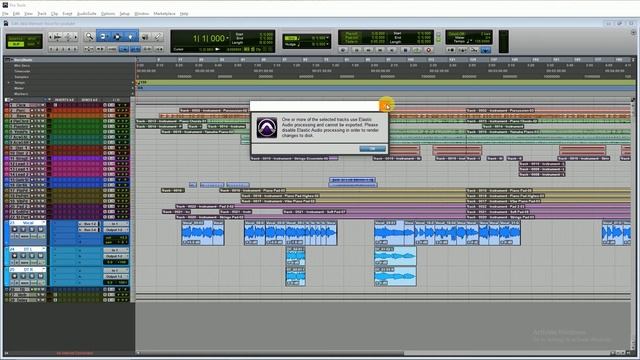
Task: Open the Track menu
Action: (42, 13)
